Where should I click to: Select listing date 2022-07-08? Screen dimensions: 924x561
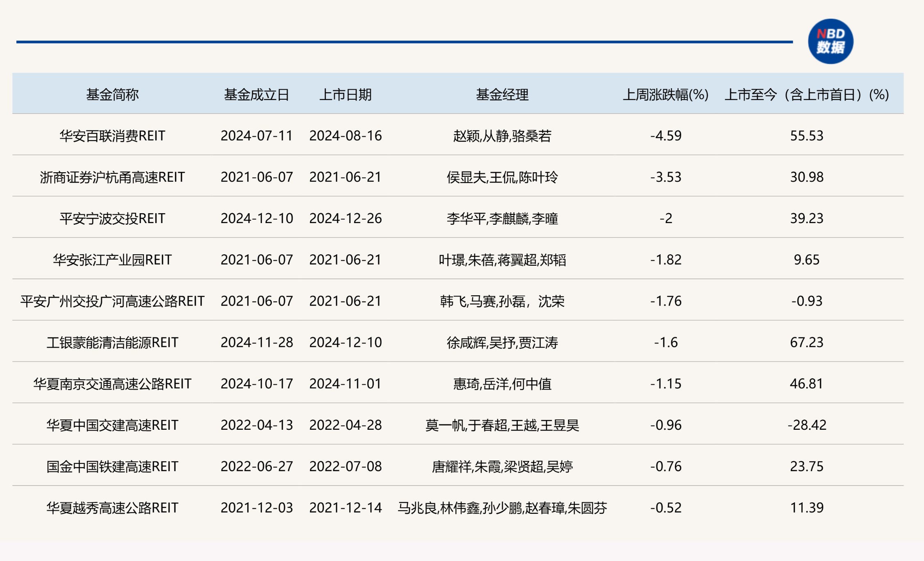pos(346,467)
